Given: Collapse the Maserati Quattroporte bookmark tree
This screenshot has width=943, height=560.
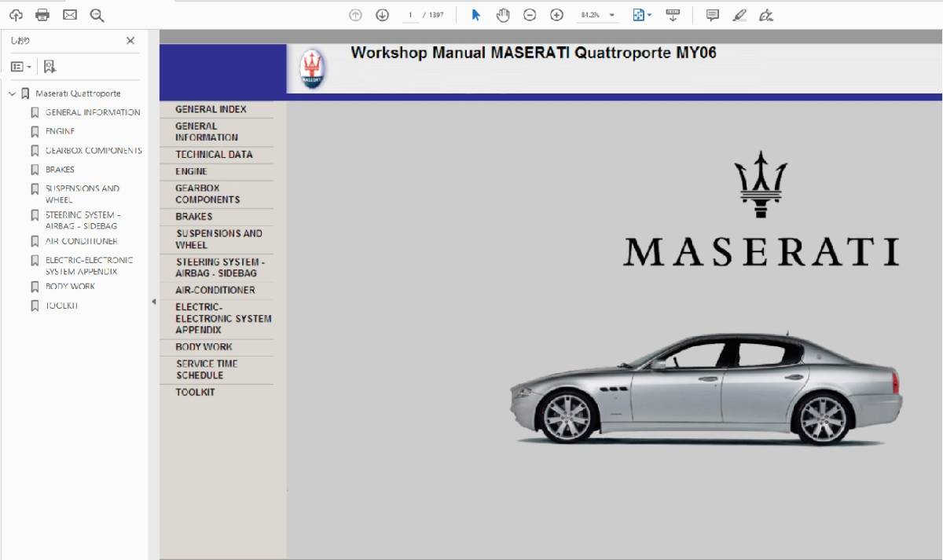Looking at the screenshot, I should pos(12,93).
